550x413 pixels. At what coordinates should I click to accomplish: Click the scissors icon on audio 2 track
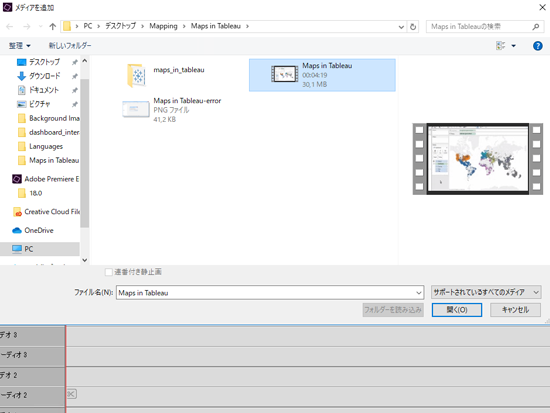[71, 394]
